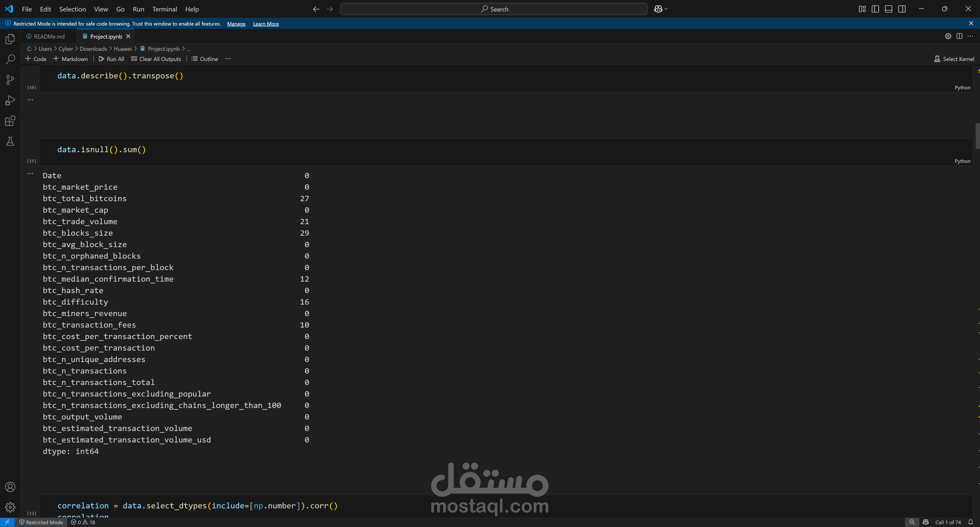Open Source Control view
The width and height of the screenshot is (980, 527).
(10, 80)
